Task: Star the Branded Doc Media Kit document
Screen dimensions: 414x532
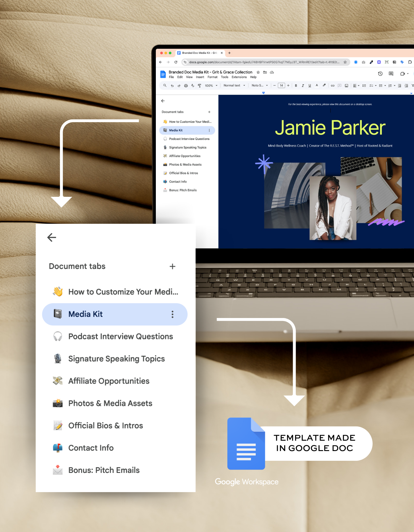Action: point(258,72)
